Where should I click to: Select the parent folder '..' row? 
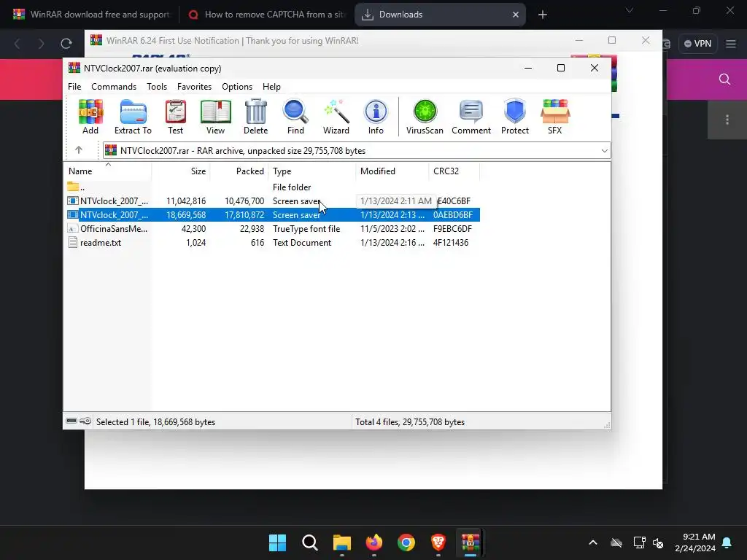pyautogui.click(x=271, y=187)
